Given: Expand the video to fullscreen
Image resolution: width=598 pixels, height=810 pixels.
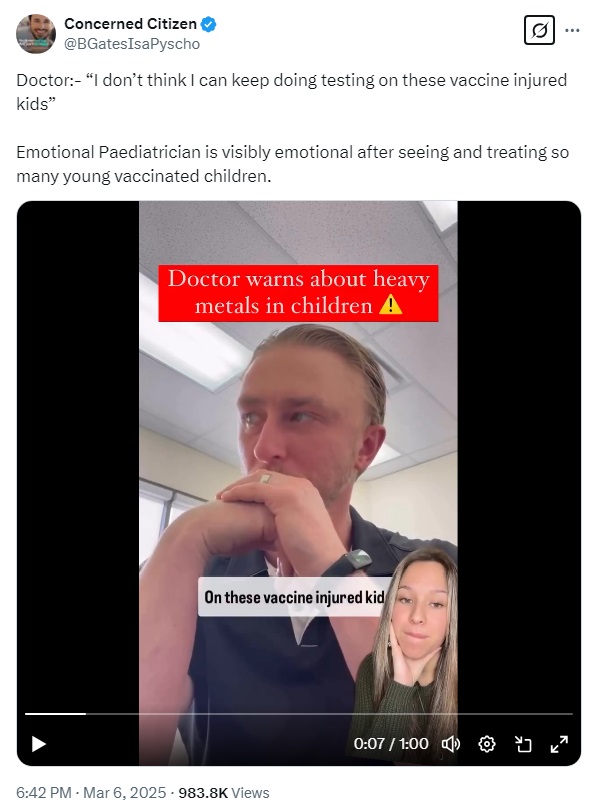Looking at the screenshot, I should [x=559, y=744].
